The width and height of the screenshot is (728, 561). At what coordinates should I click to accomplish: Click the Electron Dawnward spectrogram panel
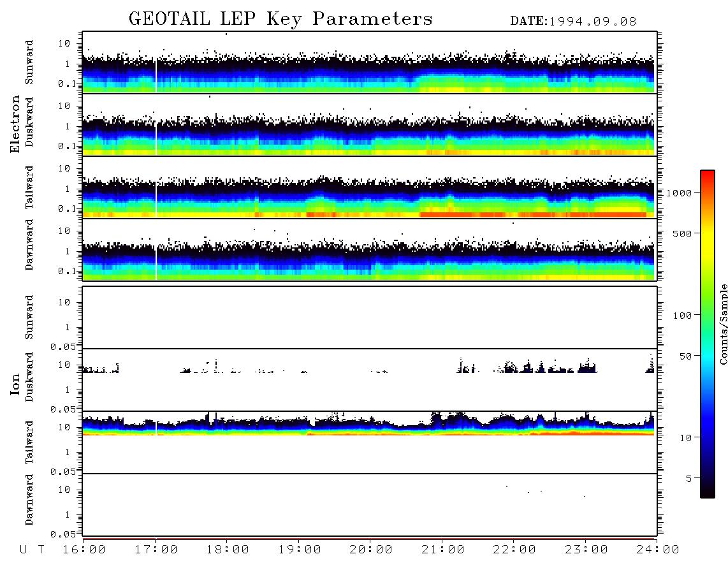click(x=370, y=250)
